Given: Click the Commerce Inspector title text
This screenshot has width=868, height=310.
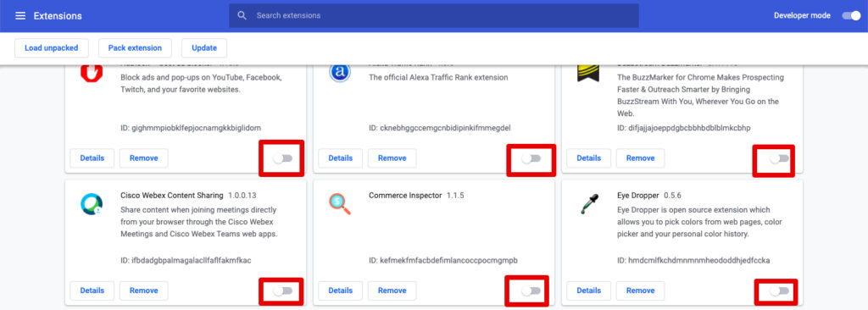Looking at the screenshot, I should [405, 196].
